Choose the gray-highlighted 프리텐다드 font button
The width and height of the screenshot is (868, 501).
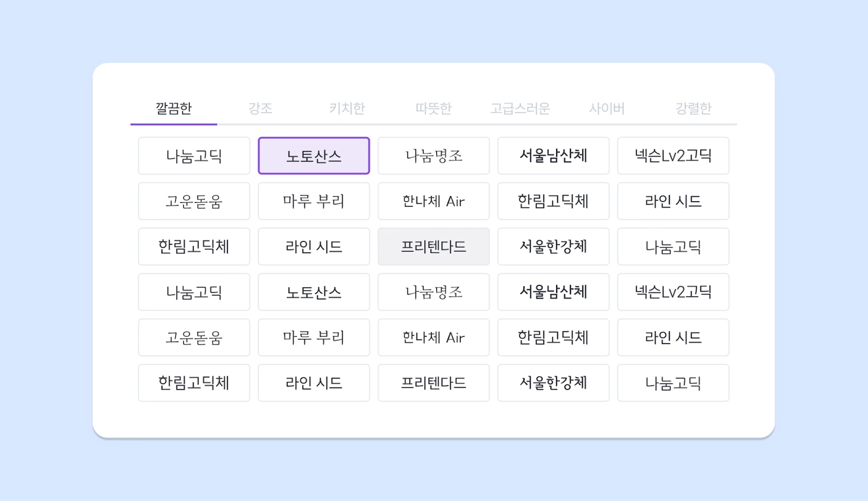[433, 247]
